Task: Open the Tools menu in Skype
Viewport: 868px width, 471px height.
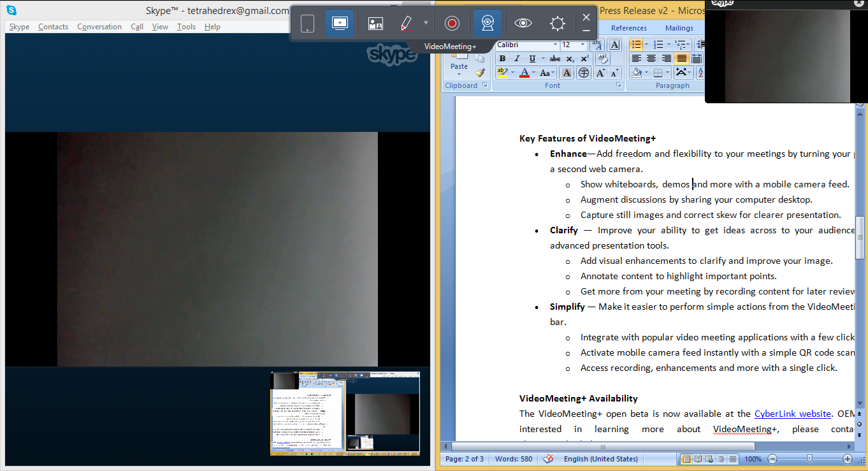Action: pyautogui.click(x=186, y=27)
